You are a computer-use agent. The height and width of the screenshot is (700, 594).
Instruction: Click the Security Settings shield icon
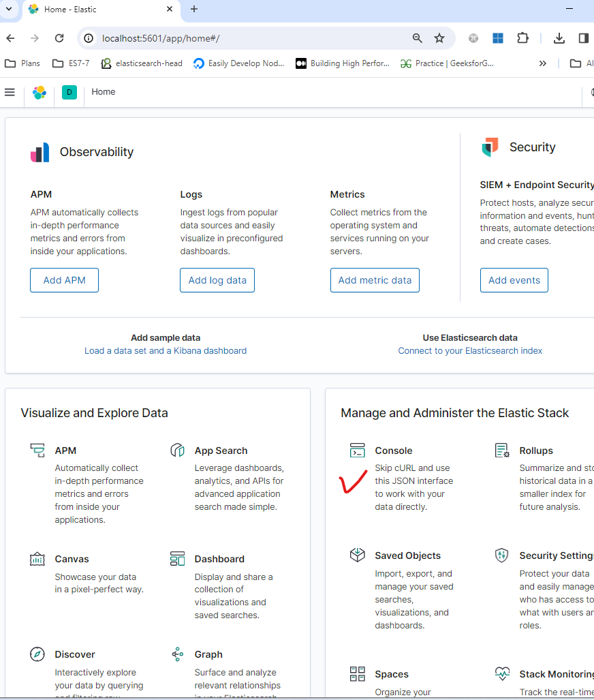[502, 554]
